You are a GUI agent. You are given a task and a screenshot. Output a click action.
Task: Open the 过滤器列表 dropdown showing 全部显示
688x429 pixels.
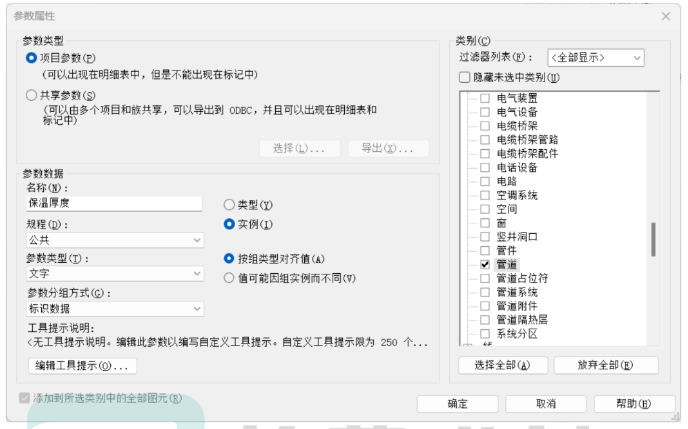coord(596,57)
